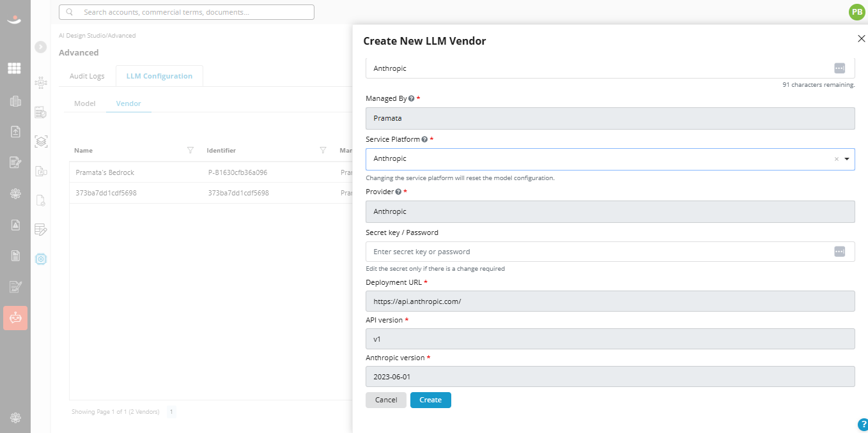Click the Managed By Pramata field
The height and width of the screenshot is (433, 868).
coord(610,118)
